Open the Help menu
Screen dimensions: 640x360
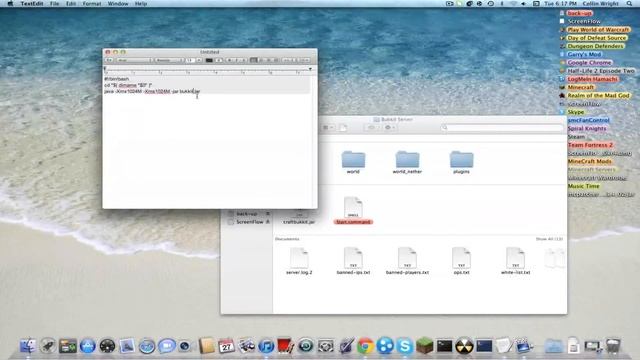(x=141, y=4)
